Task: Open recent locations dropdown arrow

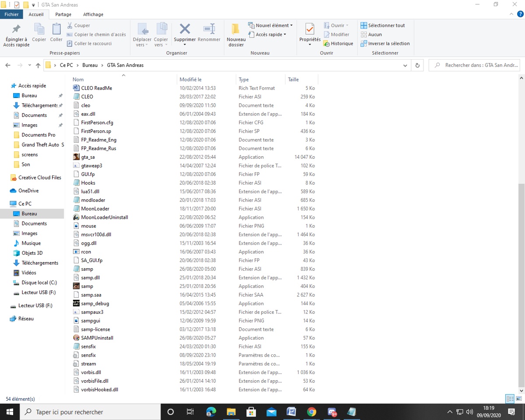Action: click(x=30, y=65)
